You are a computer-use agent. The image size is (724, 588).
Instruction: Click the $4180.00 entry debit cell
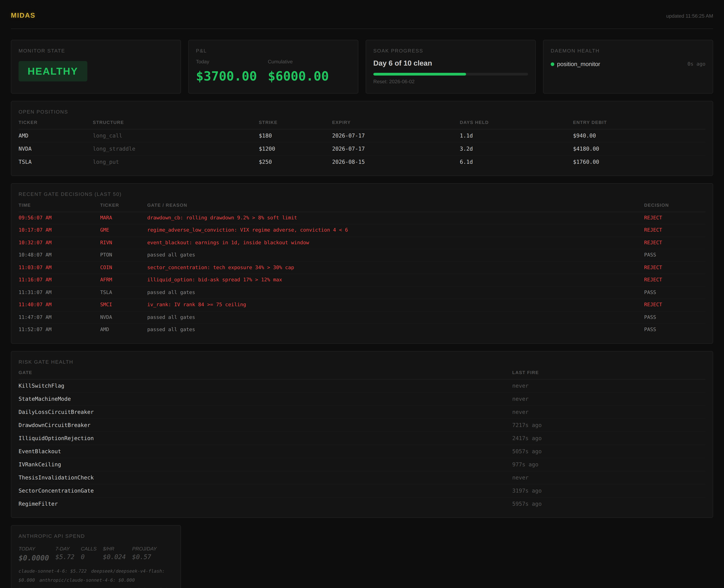pos(586,149)
